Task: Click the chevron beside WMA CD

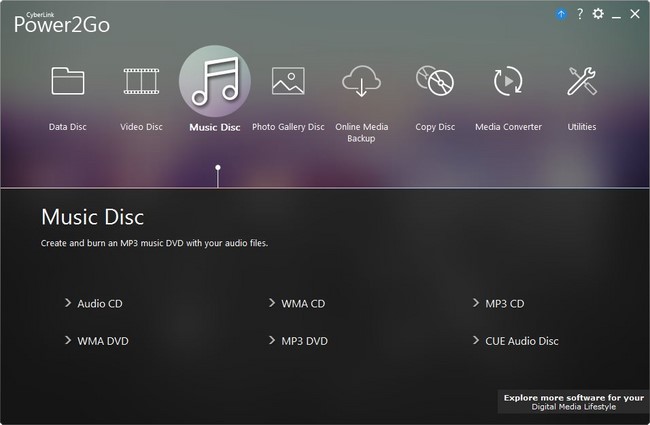Action: point(272,303)
